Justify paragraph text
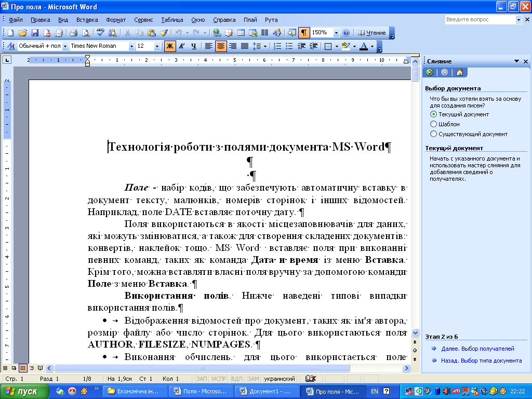Image resolution: width=532 pixels, height=399 pixels. (x=245, y=46)
